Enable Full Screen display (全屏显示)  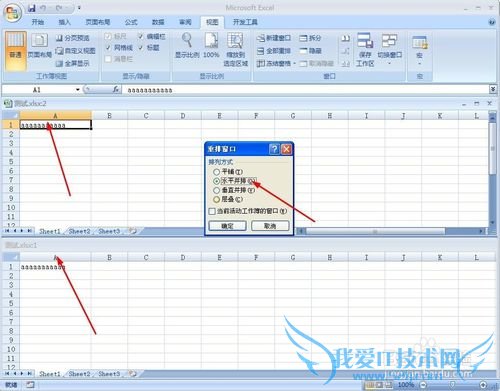coord(73,63)
